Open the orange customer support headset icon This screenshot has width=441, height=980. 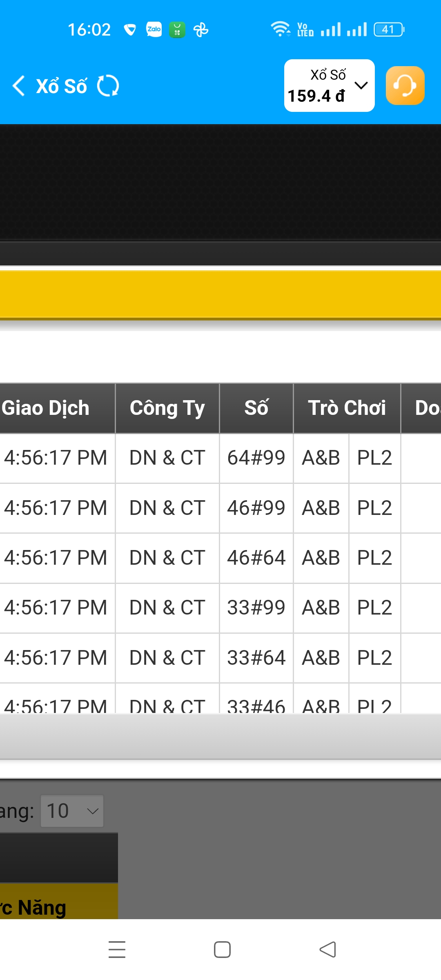(x=405, y=86)
